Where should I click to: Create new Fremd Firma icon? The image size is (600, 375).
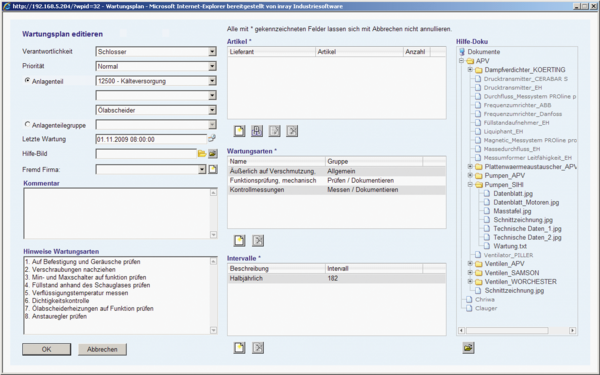tap(213, 169)
